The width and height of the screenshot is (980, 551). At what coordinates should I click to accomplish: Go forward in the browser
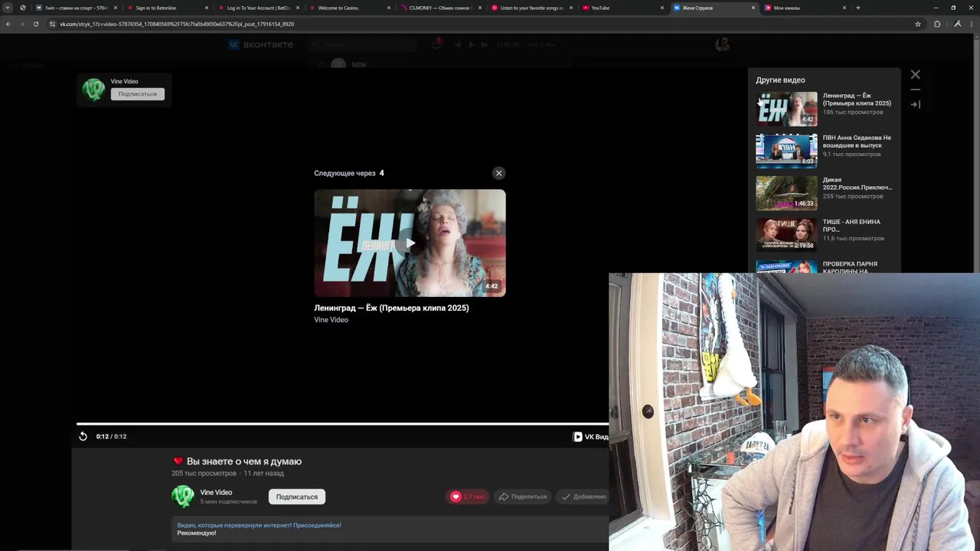pos(22,24)
